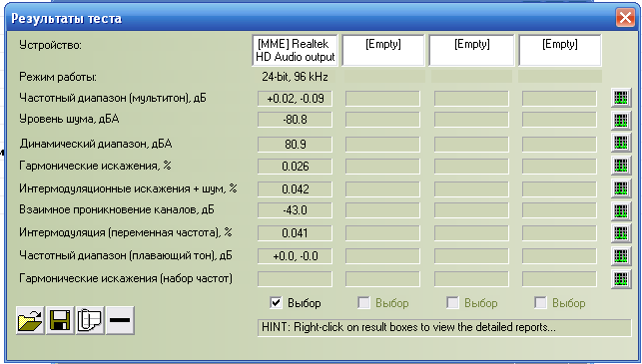The width and height of the screenshot is (642, 364).
Task: Click the -80.8 noise level value
Action: coord(295,120)
